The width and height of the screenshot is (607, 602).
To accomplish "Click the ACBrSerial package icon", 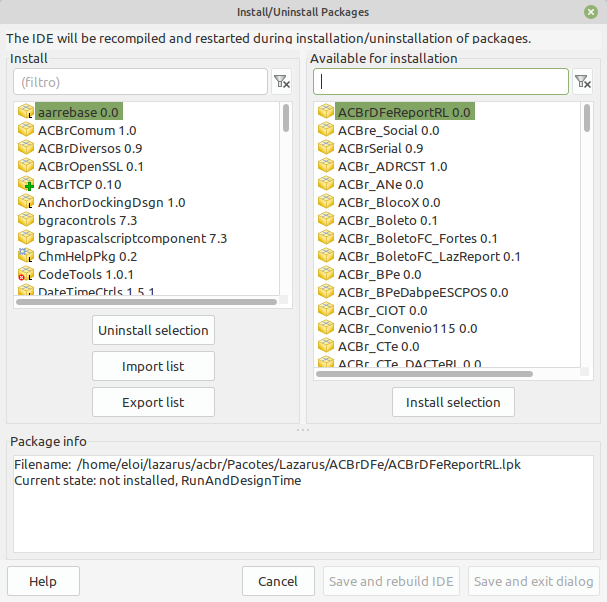I will click(326, 147).
